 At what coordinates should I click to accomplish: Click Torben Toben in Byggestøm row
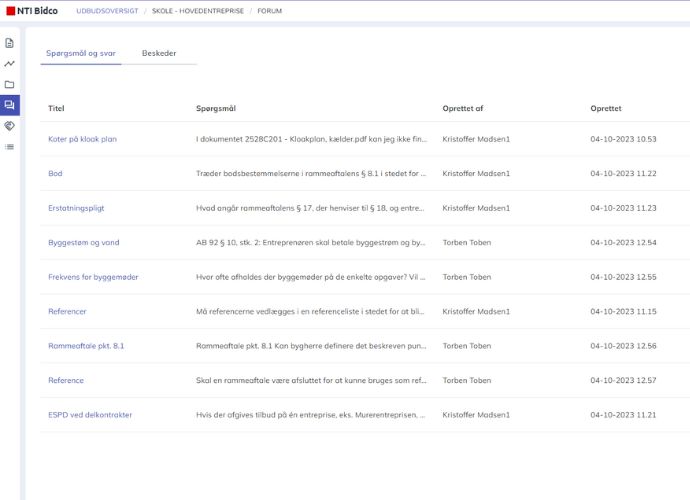click(466, 243)
